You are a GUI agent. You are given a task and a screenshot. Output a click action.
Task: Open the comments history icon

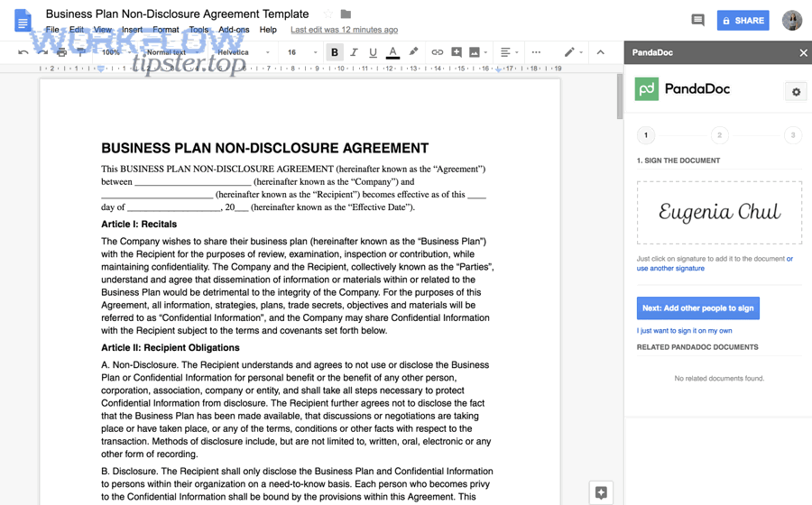[697, 20]
